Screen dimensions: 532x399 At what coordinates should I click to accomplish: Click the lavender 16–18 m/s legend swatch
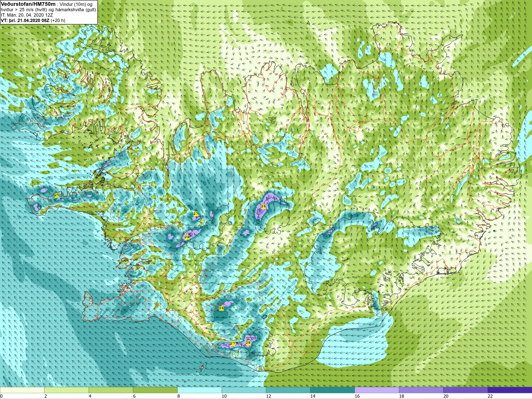click(x=377, y=390)
